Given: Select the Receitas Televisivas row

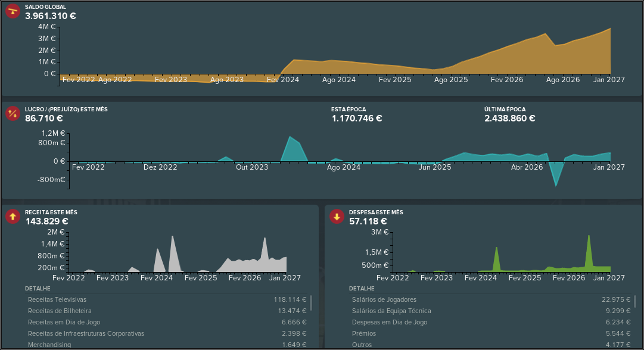Looking at the screenshot, I should tap(167, 299).
